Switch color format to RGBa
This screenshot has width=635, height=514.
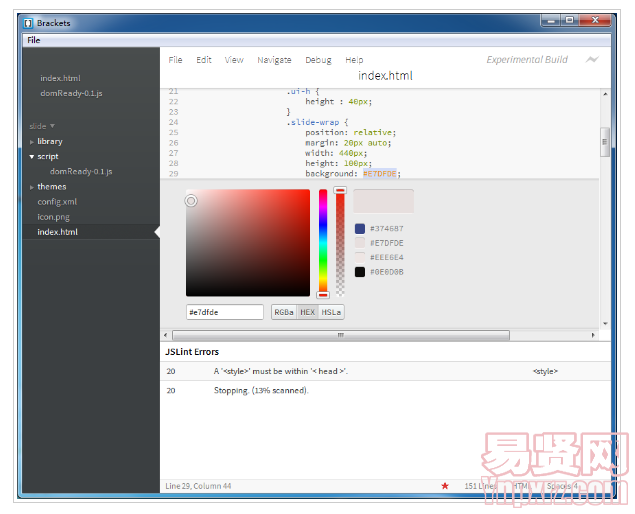coord(284,312)
